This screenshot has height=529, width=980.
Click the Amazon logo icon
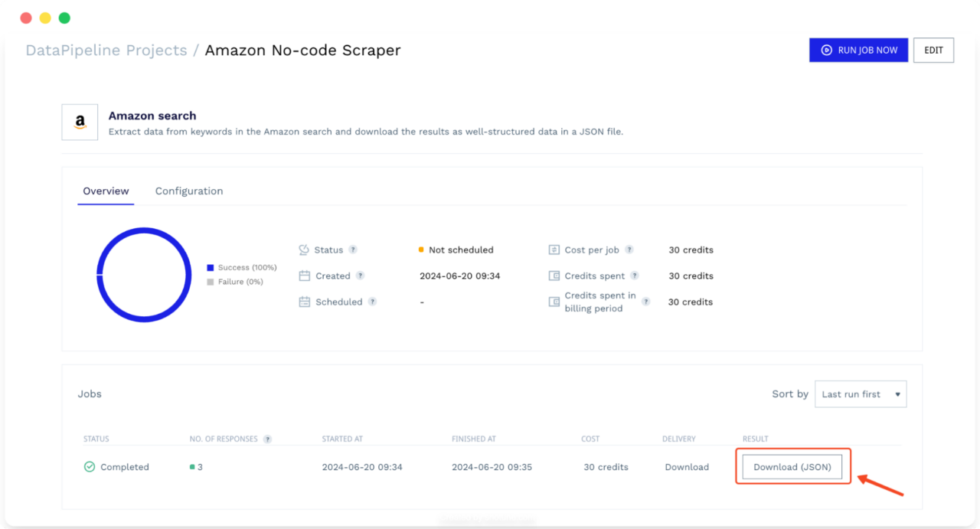80,122
